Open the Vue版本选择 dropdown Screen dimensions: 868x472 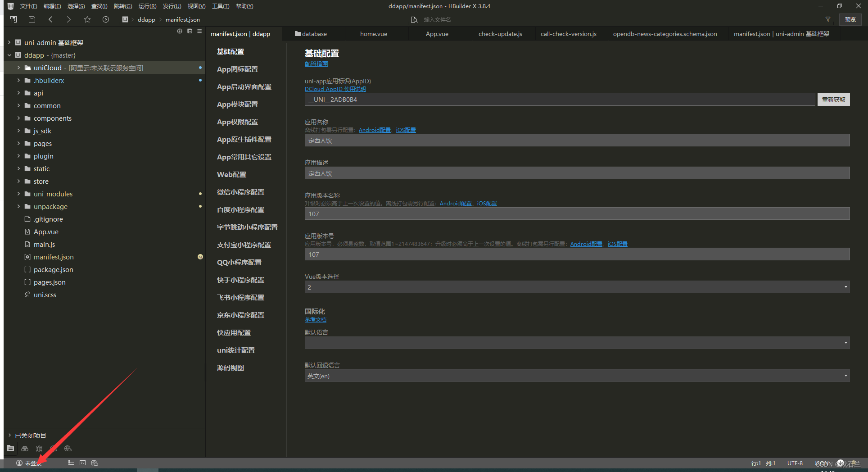pos(577,287)
